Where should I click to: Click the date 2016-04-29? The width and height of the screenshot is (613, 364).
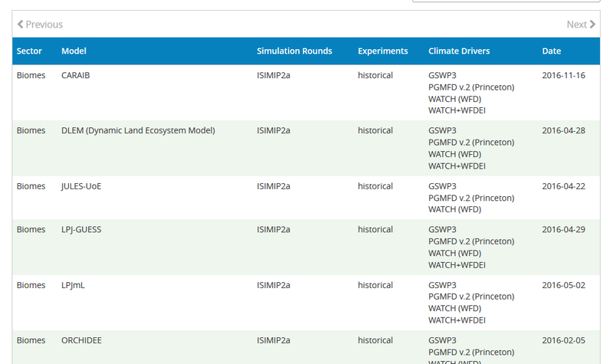click(x=564, y=229)
